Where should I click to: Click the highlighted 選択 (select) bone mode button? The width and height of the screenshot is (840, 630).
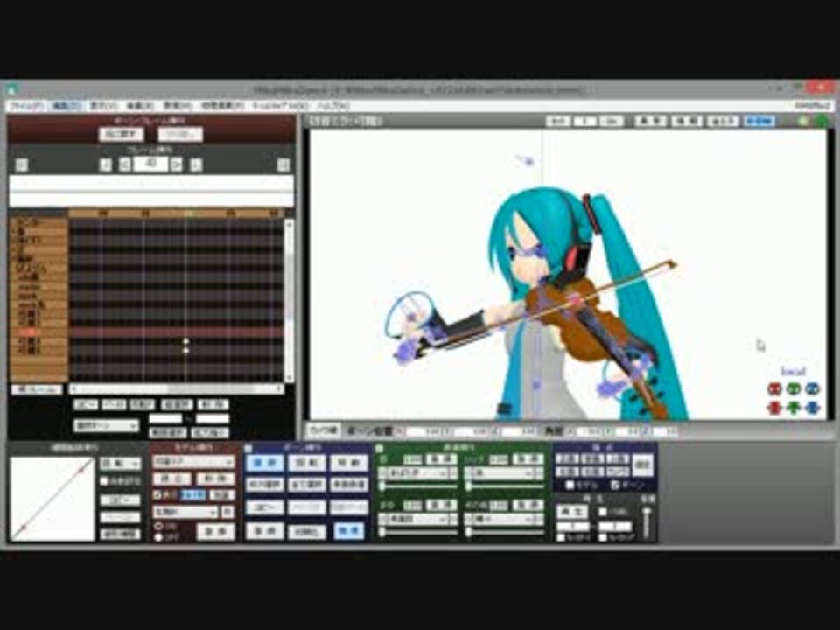click(264, 463)
